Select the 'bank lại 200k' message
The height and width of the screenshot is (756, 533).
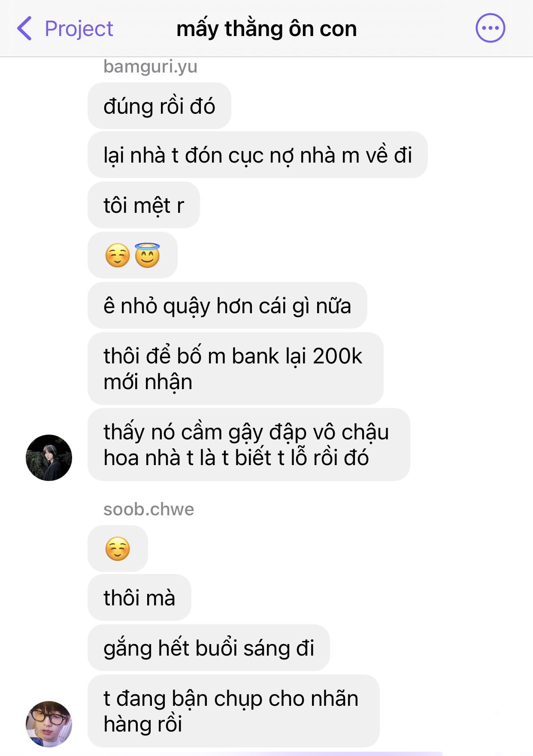(236, 369)
